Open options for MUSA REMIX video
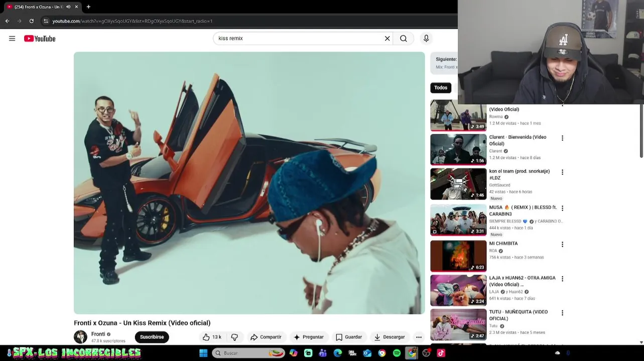The width and height of the screenshot is (644, 361). click(x=562, y=208)
